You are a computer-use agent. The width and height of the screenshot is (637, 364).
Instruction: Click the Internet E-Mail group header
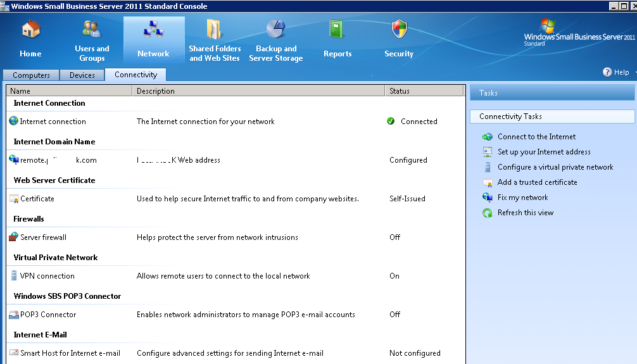point(41,335)
